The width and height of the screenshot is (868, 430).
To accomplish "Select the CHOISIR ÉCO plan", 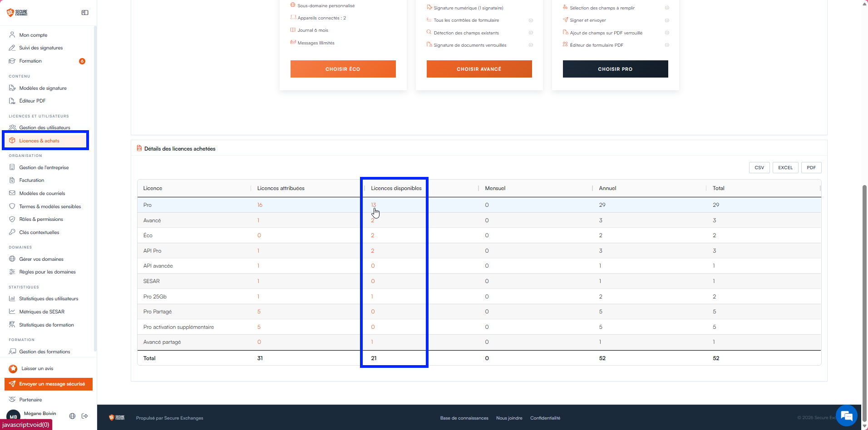I will [343, 69].
